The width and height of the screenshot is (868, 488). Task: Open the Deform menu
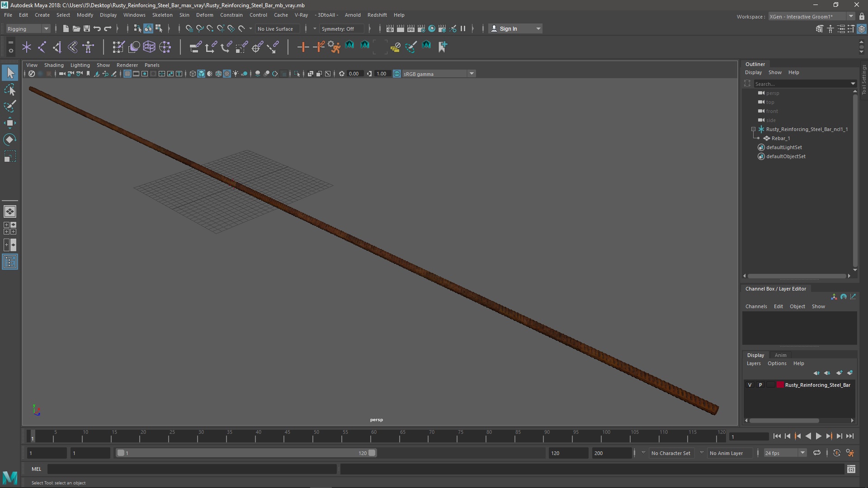pyautogui.click(x=204, y=15)
